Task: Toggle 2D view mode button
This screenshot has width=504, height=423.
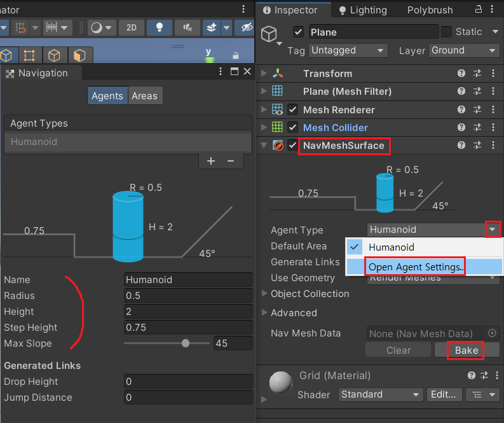Action: point(131,27)
